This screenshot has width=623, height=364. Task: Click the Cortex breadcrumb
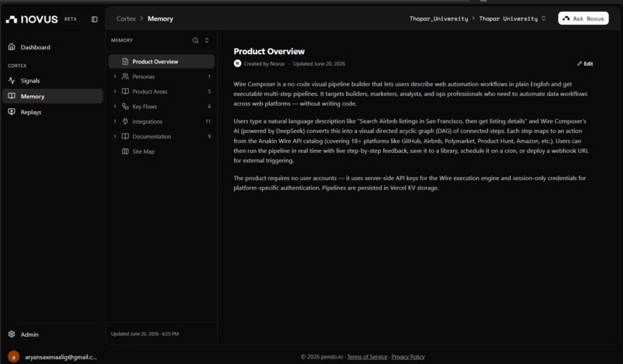pos(126,19)
